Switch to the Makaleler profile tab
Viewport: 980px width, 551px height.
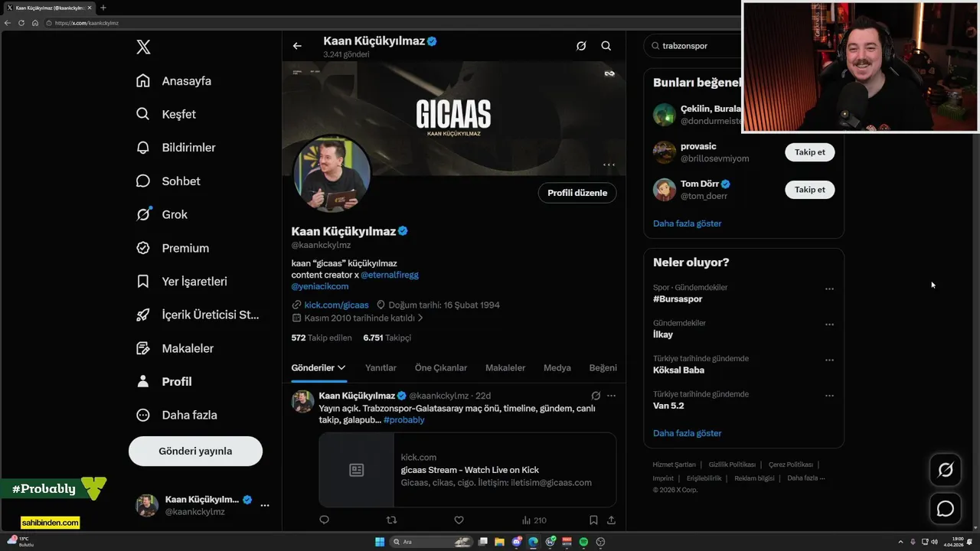505,368
